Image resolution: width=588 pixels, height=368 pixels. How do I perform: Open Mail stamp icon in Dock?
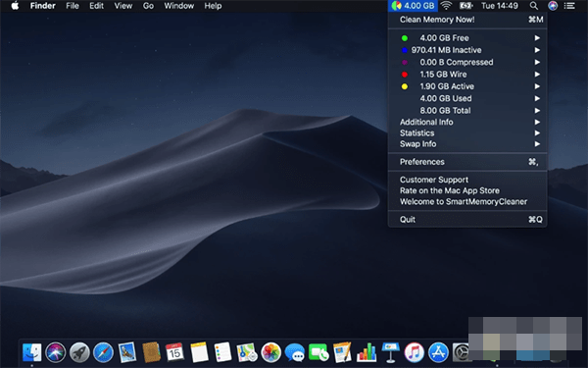(x=127, y=352)
